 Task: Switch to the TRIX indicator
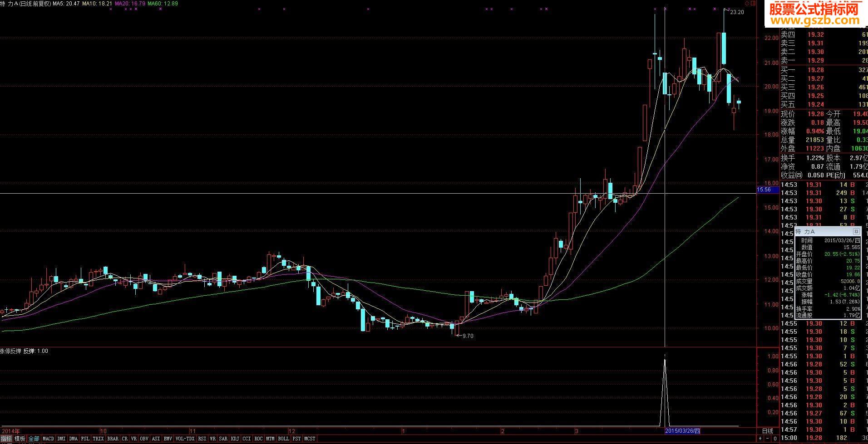pyautogui.click(x=98, y=439)
